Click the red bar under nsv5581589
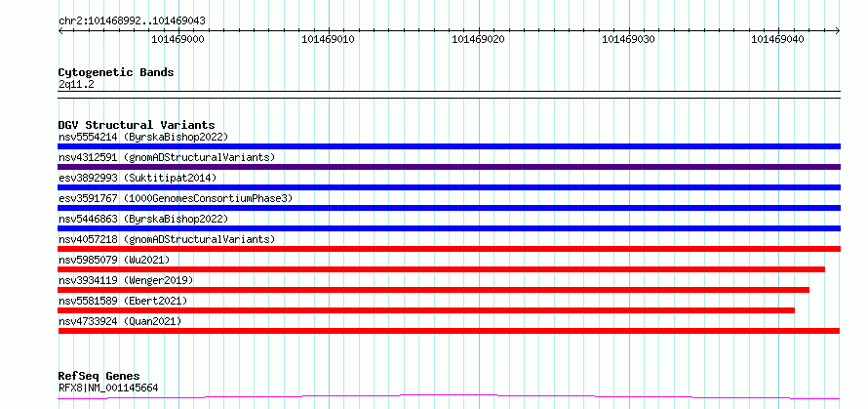868x409 pixels. (x=426, y=310)
